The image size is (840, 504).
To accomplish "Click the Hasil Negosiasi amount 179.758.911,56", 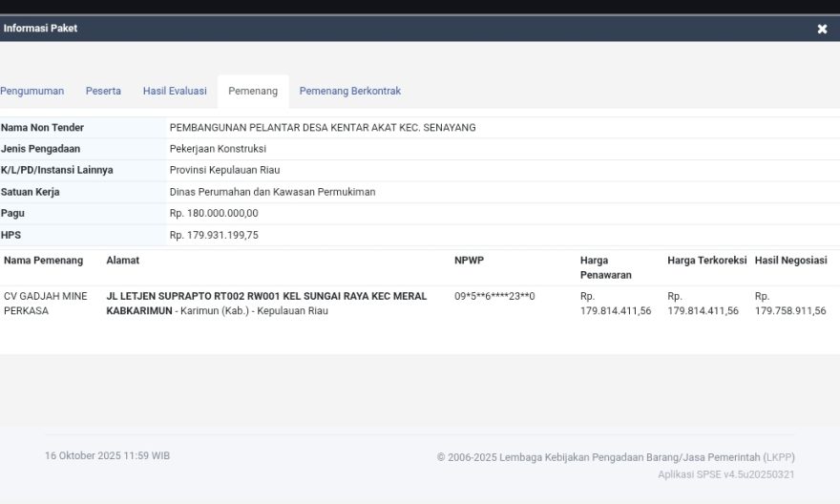I will pos(790,311).
